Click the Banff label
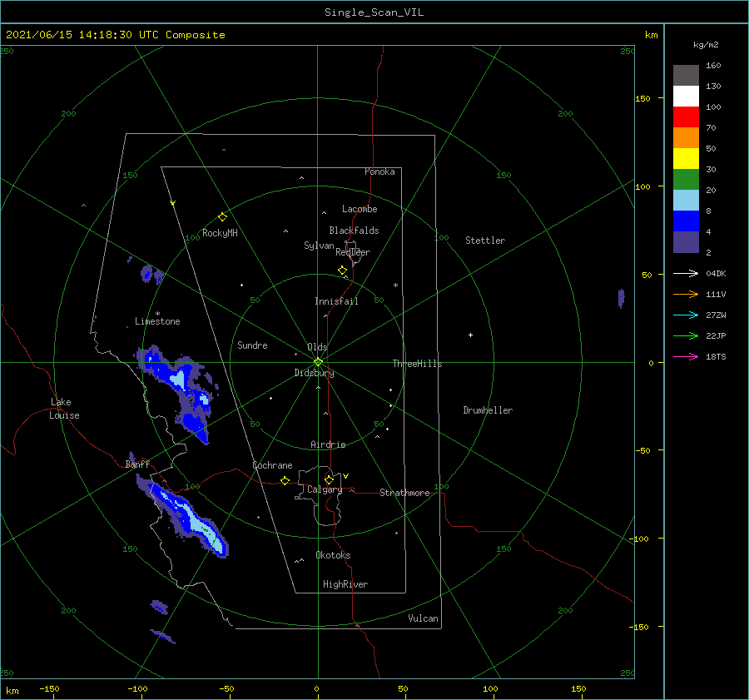Viewport: 749px width, 700px height. tap(137, 464)
